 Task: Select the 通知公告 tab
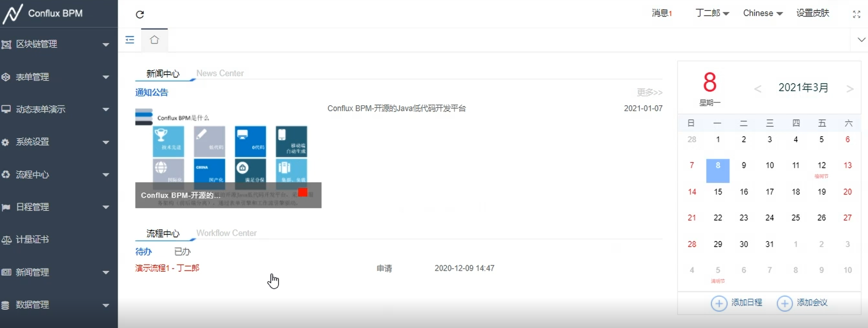pos(152,92)
